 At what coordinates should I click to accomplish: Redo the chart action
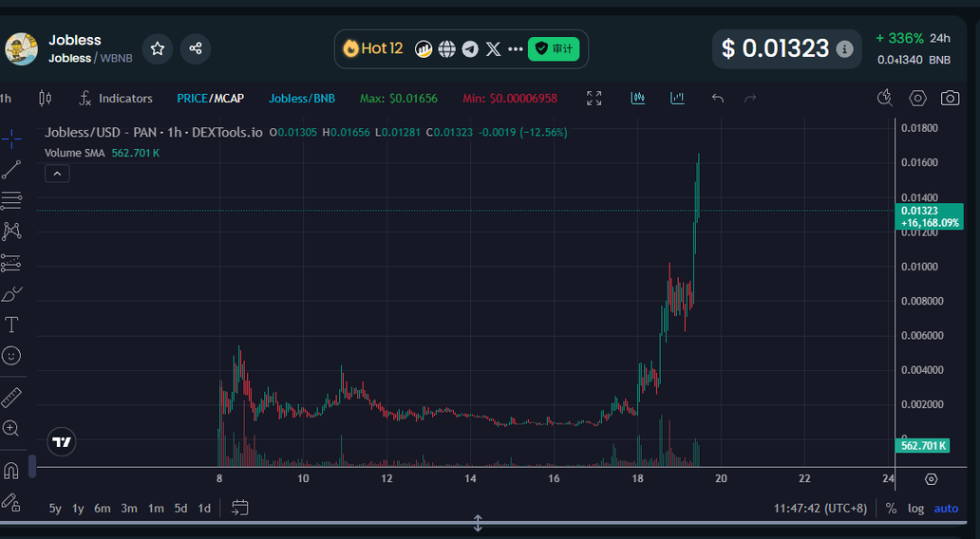tap(750, 98)
